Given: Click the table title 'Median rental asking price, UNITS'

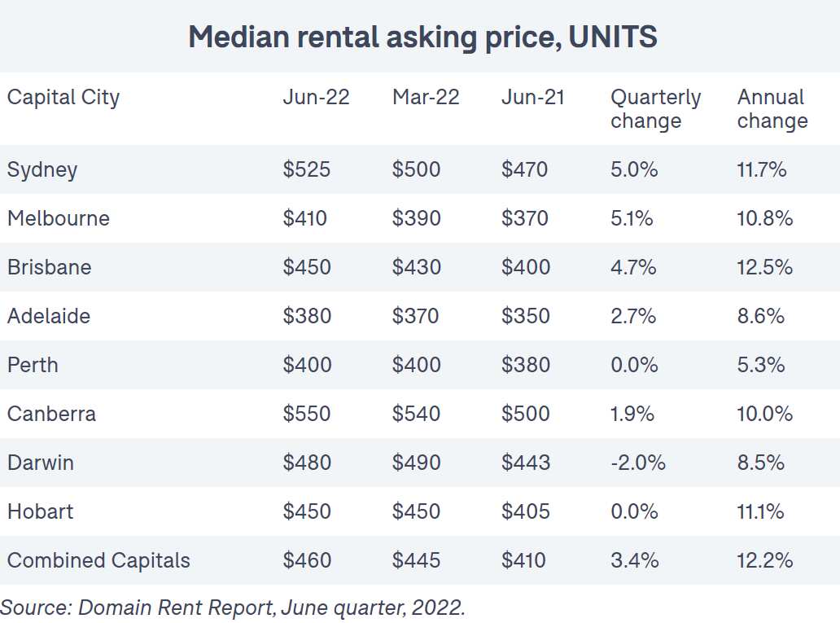Looking at the screenshot, I should (422, 37).
